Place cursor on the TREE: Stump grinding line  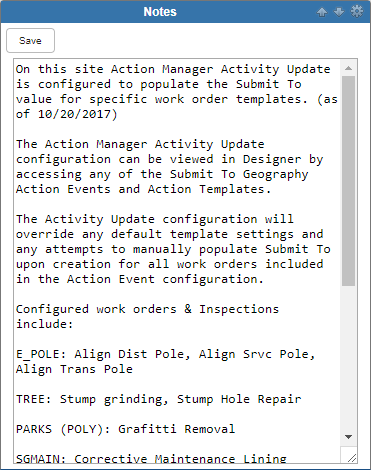(158, 399)
